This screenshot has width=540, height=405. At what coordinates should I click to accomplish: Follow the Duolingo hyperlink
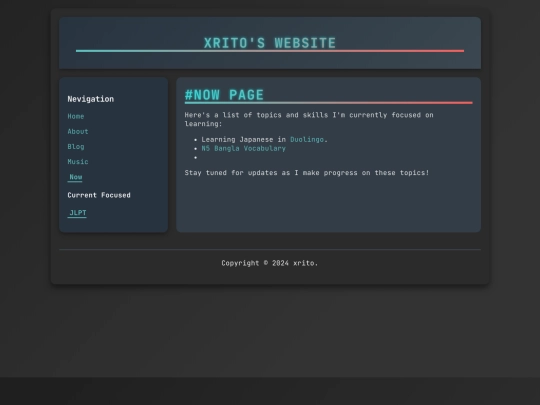coord(307,139)
